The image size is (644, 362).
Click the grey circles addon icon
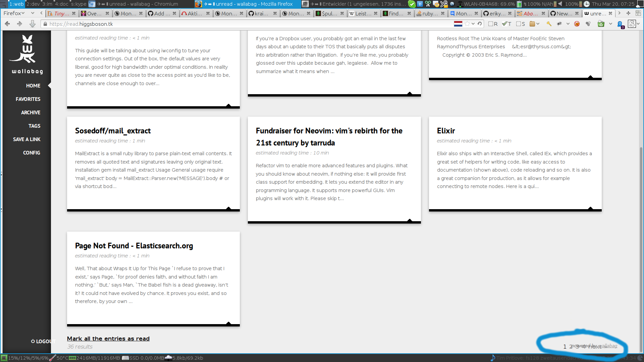[588, 24]
